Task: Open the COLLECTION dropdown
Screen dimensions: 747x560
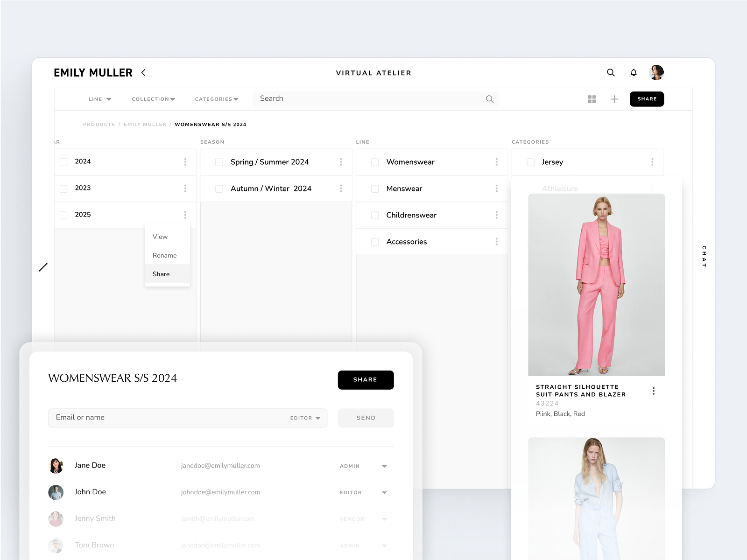Action: (x=153, y=99)
